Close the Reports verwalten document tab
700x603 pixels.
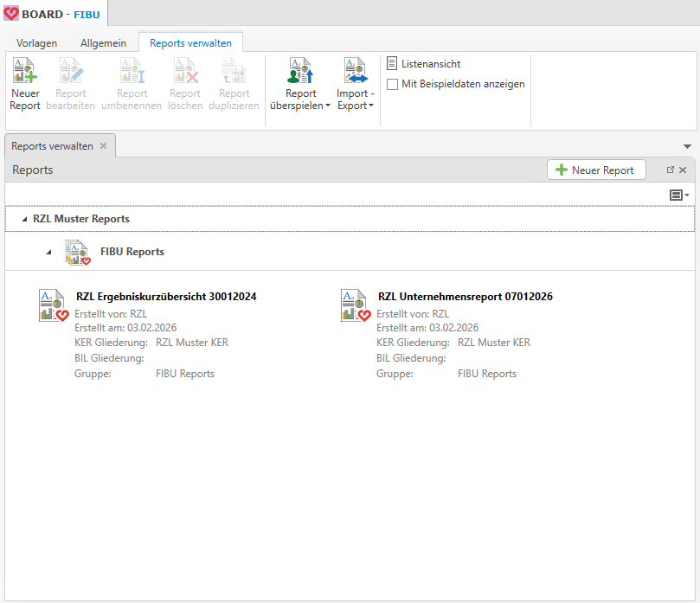tap(104, 146)
